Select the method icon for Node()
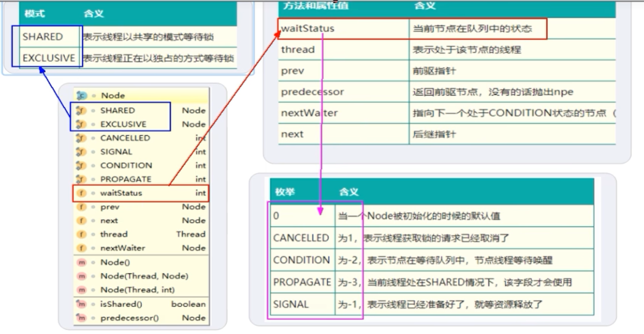Screen dimensions: 644x334 tap(82, 262)
